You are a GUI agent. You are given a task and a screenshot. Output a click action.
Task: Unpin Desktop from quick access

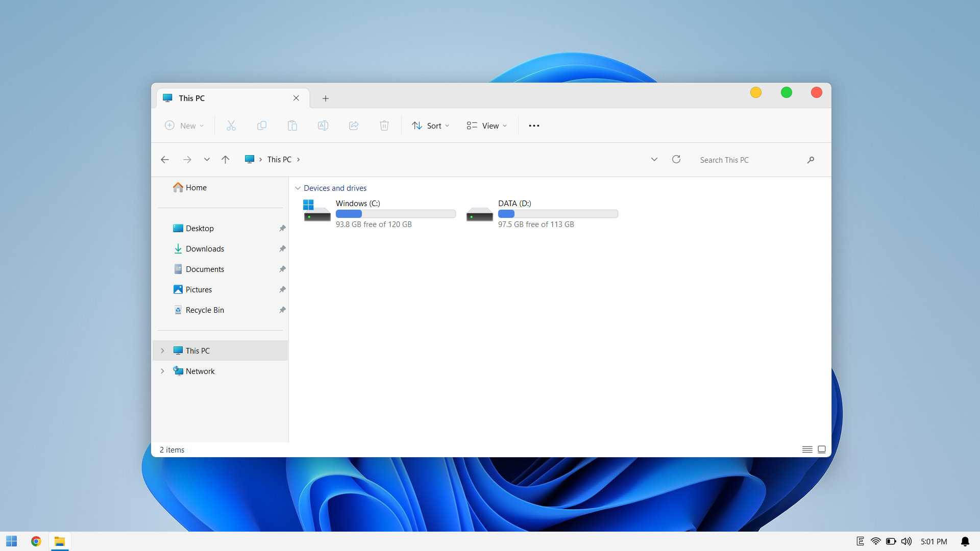[x=282, y=229]
